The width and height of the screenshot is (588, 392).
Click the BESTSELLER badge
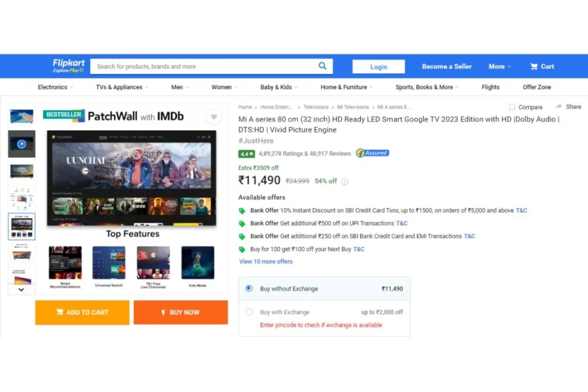(x=64, y=115)
